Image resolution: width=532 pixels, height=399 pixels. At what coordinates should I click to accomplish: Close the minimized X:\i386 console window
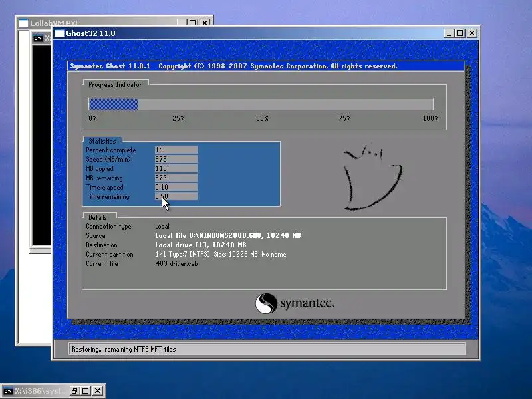click(x=98, y=391)
